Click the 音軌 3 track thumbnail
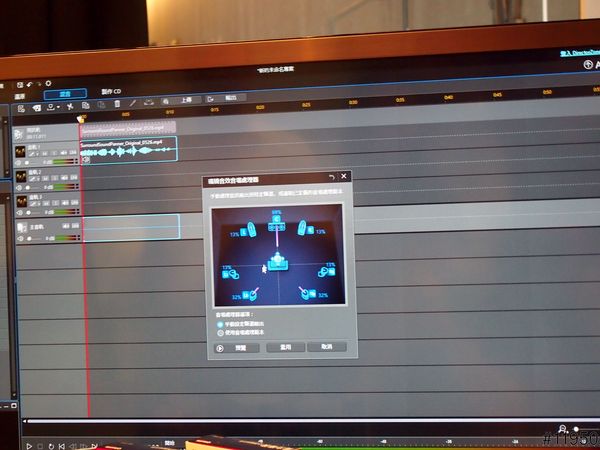The height and width of the screenshot is (450, 600). [22, 201]
